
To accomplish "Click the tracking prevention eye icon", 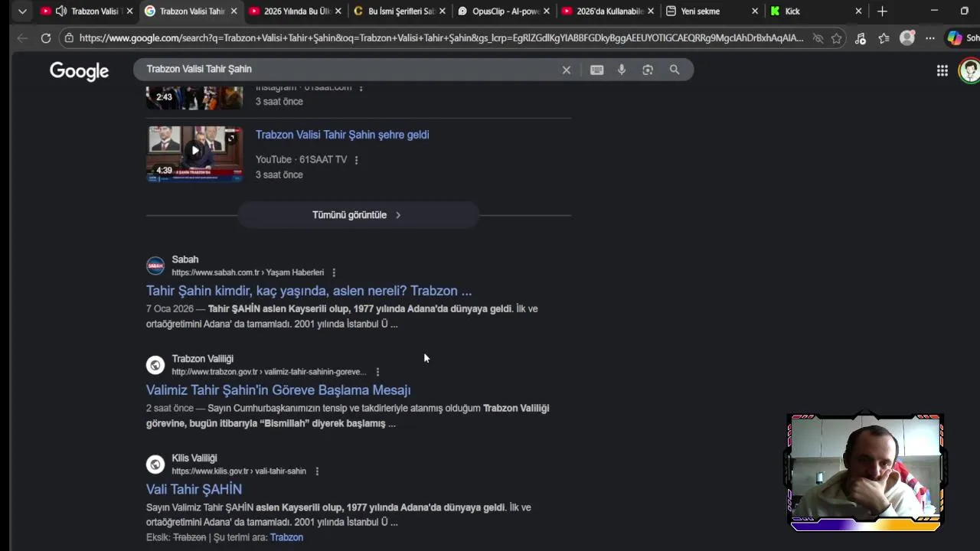I will coord(818,38).
